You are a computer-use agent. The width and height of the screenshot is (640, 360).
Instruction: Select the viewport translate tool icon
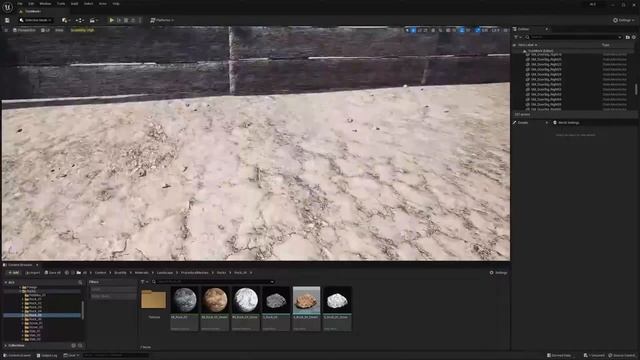(x=413, y=30)
